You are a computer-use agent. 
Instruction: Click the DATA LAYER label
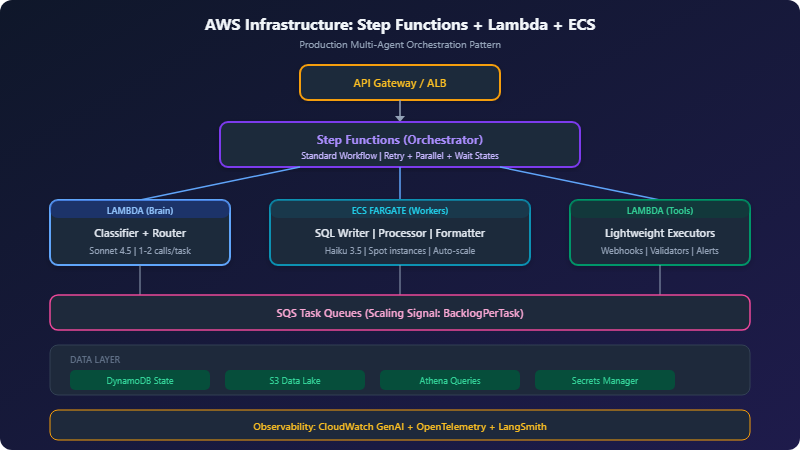(95, 360)
